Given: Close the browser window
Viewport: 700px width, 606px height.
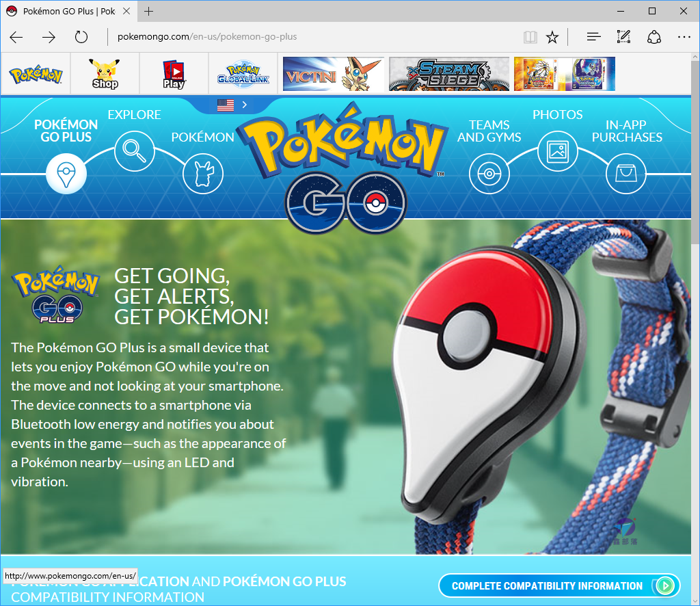Looking at the screenshot, I should (683, 11).
